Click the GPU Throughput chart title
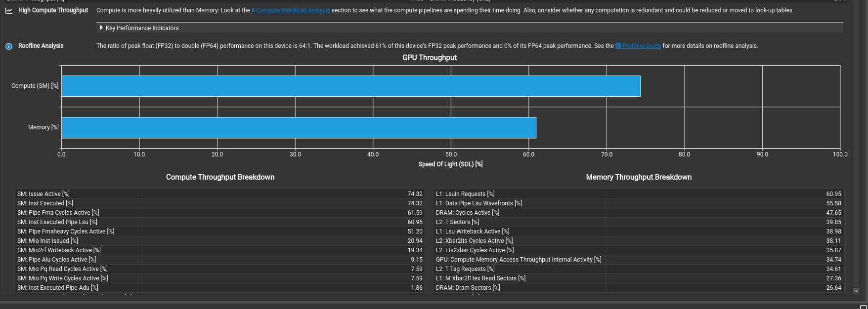The image size is (868, 309). [430, 58]
